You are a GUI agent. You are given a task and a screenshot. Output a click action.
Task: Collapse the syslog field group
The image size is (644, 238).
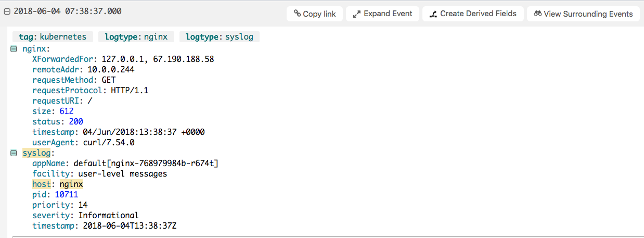[14, 153]
